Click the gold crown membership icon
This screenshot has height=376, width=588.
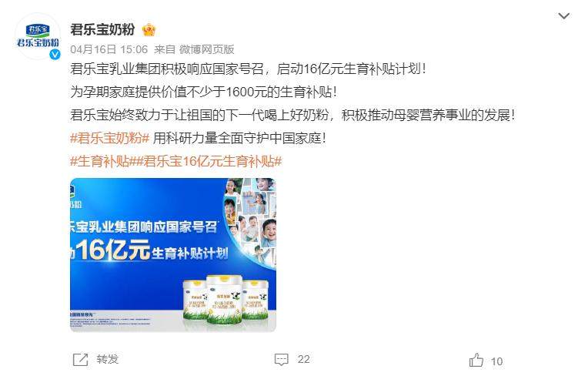(149, 29)
